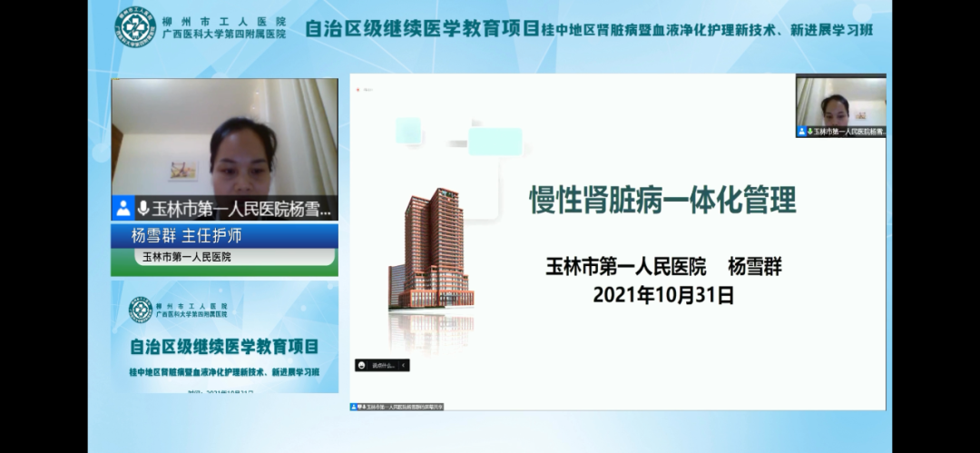Viewport: 980px width, 453px height.
Task: Click the slide date '2021年10月31日'
Action: [x=663, y=295]
